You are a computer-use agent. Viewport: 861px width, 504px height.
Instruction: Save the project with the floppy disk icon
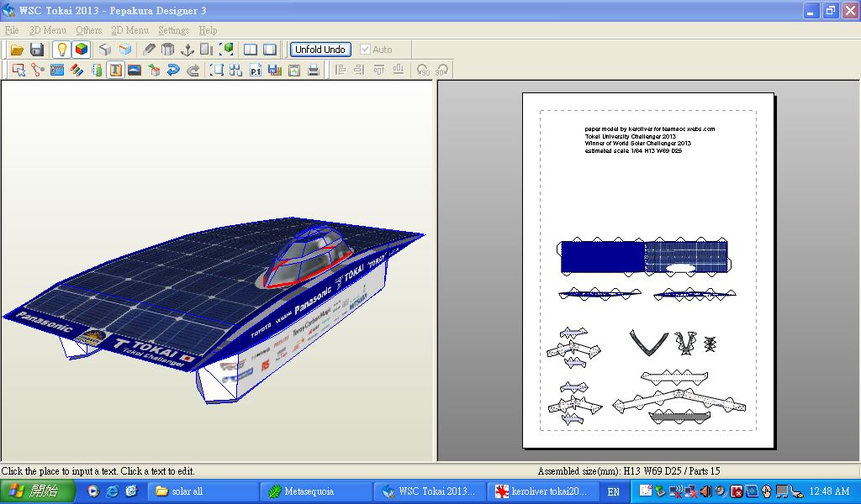coord(37,50)
